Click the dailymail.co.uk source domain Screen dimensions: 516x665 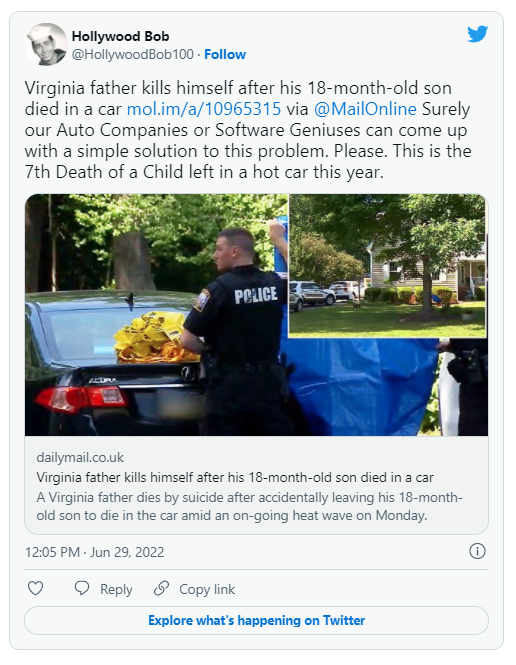coord(80,458)
